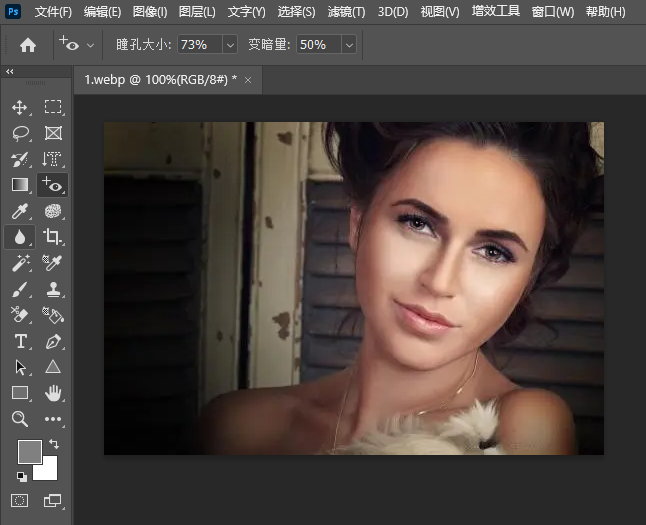Select the Hand tool

[x=53, y=393]
